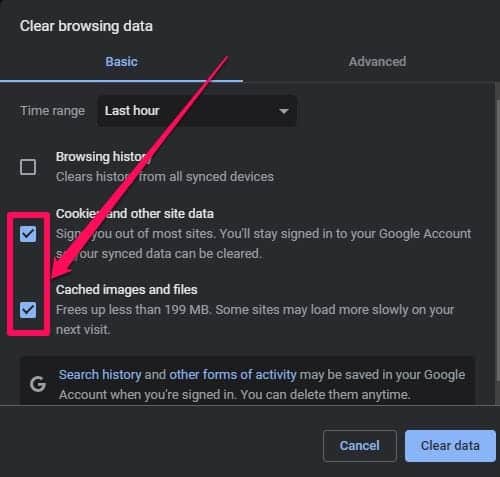Click the Browsing history label text
Viewport: 500px width, 477px height.
pos(103,157)
